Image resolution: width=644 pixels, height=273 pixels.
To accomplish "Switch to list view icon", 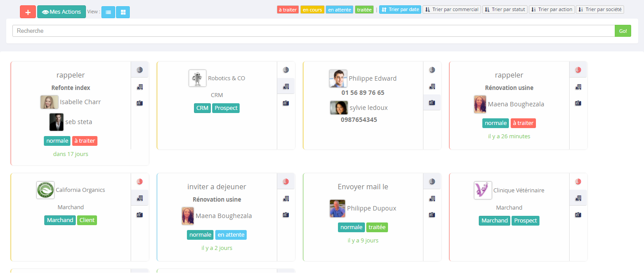I will pos(108,12).
